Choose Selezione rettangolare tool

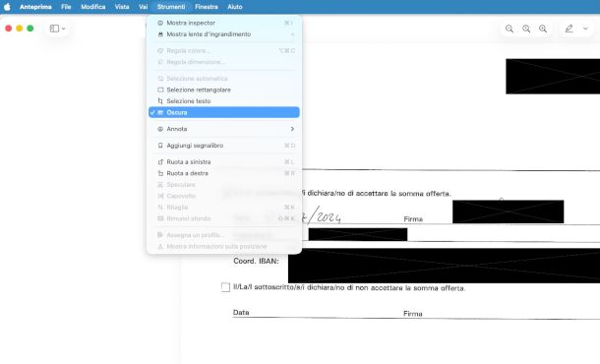tap(224, 90)
